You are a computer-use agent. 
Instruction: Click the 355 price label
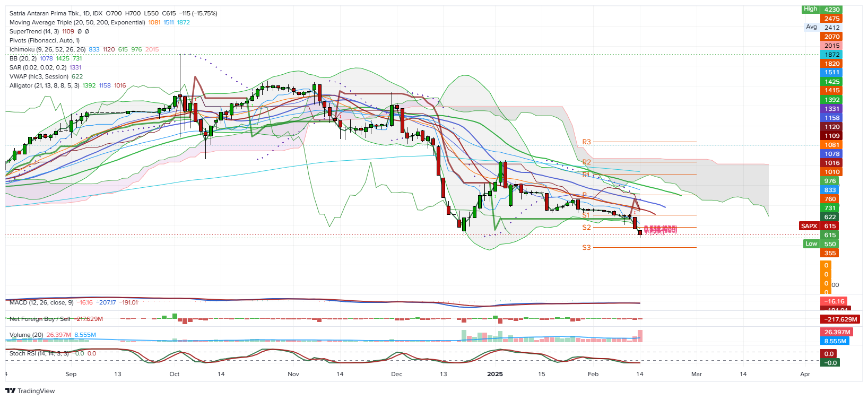pos(830,253)
